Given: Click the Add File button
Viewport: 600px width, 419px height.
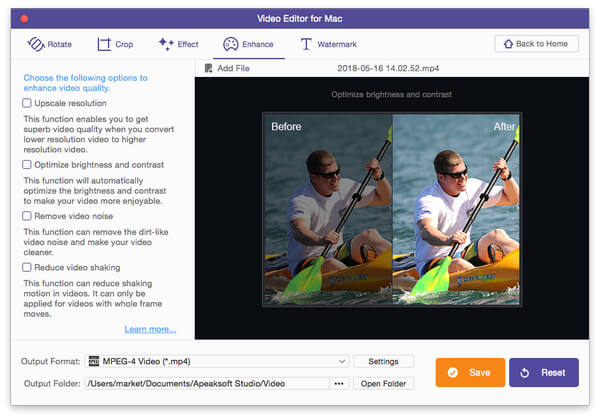Looking at the screenshot, I should [227, 68].
